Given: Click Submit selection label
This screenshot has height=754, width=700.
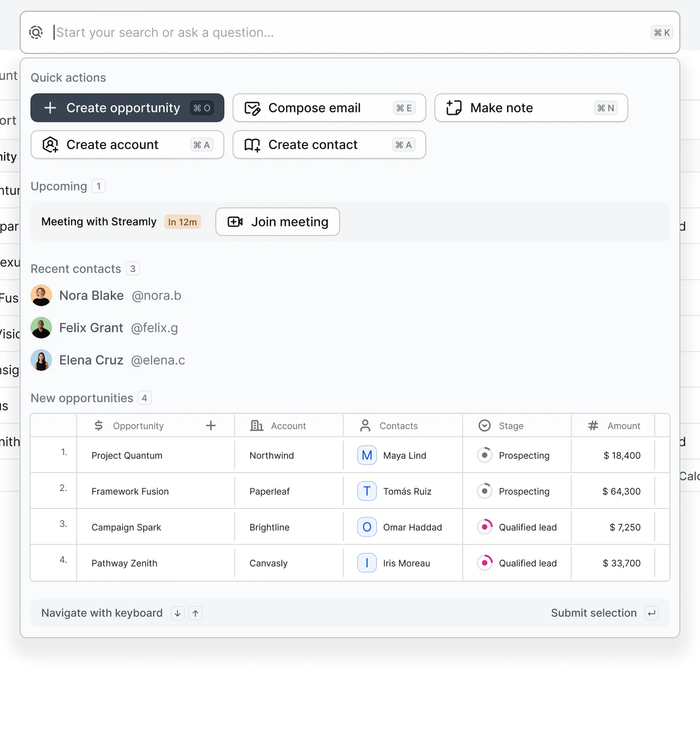Looking at the screenshot, I should pyautogui.click(x=594, y=613).
